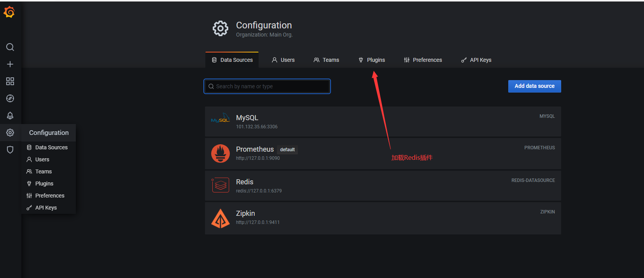This screenshot has height=278, width=644.
Task: Switch to the Users tab
Action: (283, 60)
